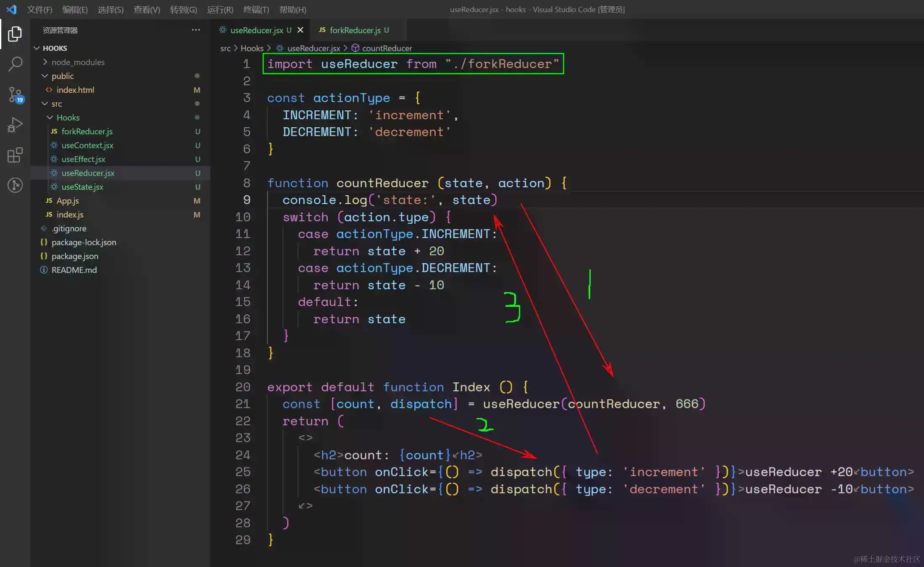Click the 资源管理器 panel title
The height and width of the screenshot is (567, 924).
pos(60,30)
